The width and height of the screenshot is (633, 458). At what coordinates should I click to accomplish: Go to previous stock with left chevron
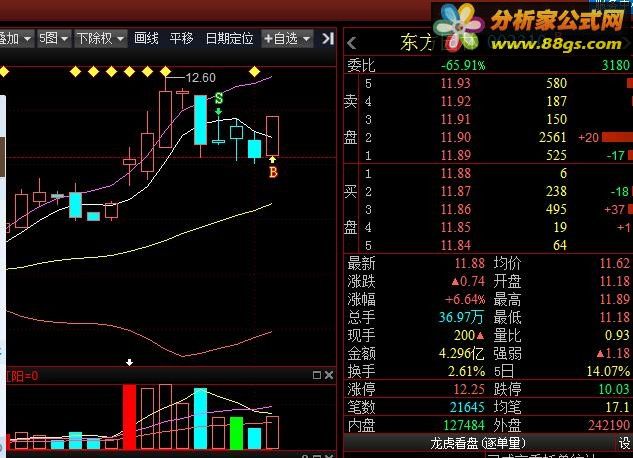tap(352, 43)
